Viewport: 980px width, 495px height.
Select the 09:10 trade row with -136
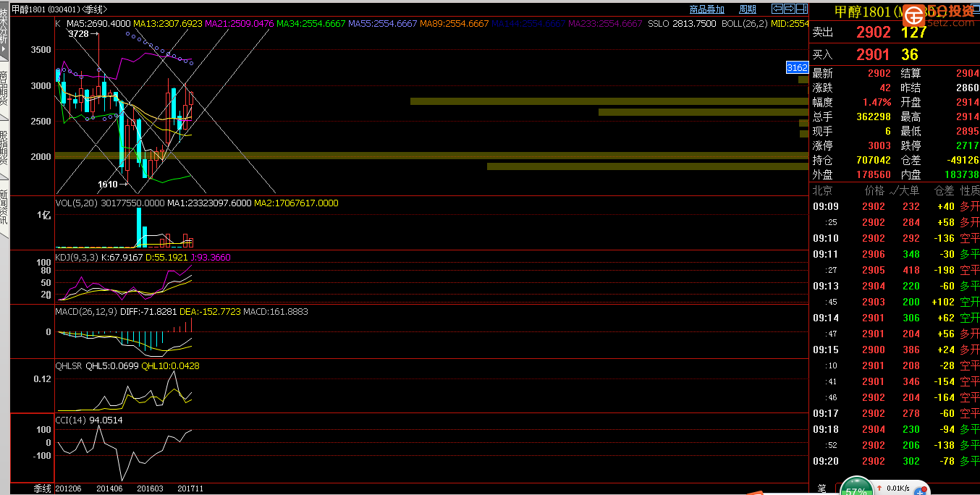(895, 238)
